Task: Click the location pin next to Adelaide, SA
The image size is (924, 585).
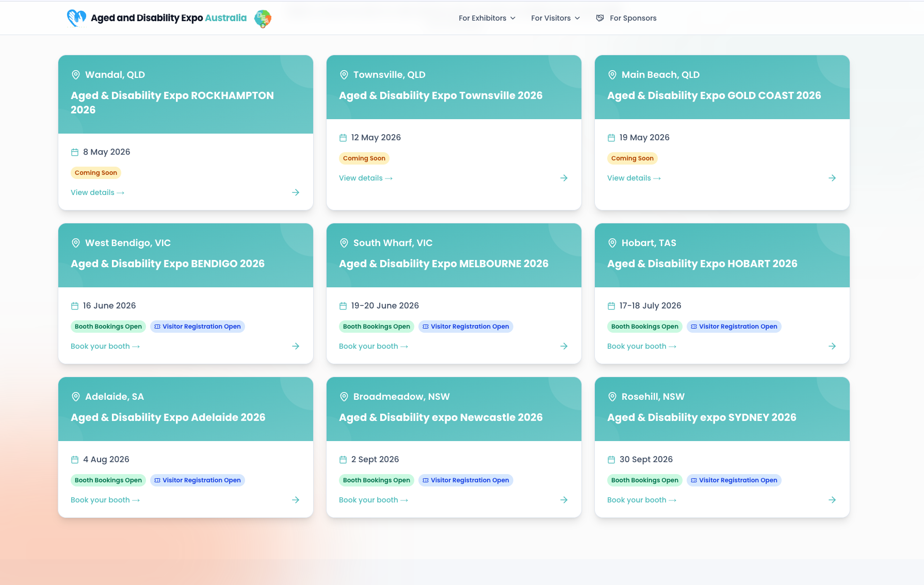Action: pyautogui.click(x=76, y=397)
